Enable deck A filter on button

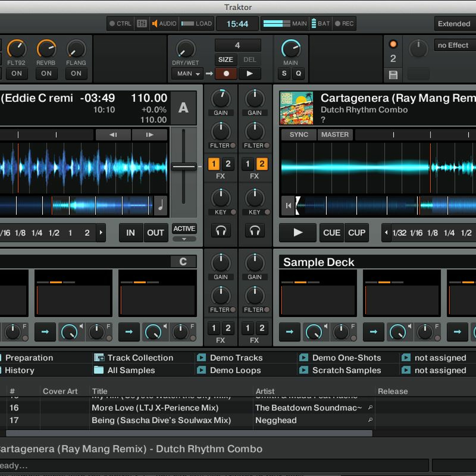(x=233, y=145)
